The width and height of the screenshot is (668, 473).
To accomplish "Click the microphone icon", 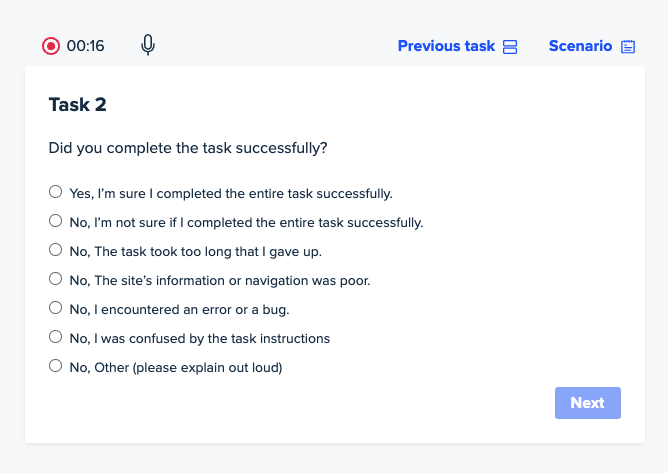I will (x=148, y=45).
